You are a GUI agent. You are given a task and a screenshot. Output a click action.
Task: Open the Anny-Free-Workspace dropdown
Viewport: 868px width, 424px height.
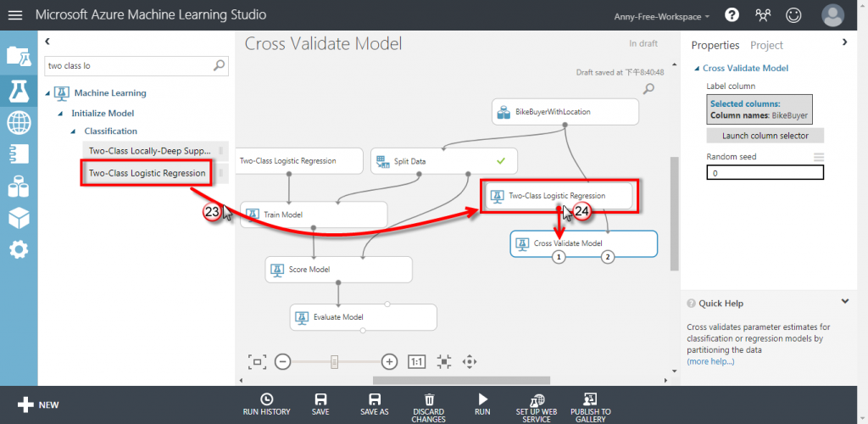662,17
